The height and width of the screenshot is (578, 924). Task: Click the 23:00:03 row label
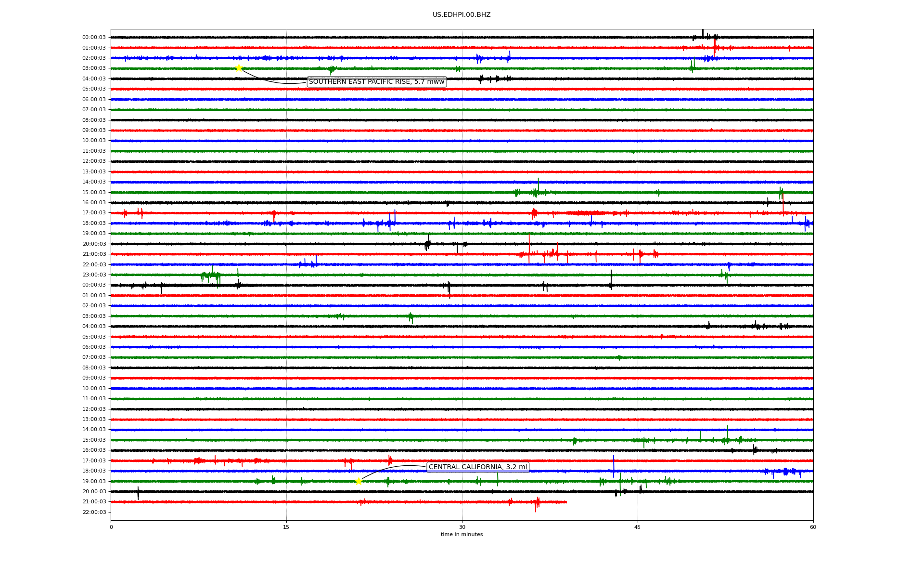click(94, 275)
